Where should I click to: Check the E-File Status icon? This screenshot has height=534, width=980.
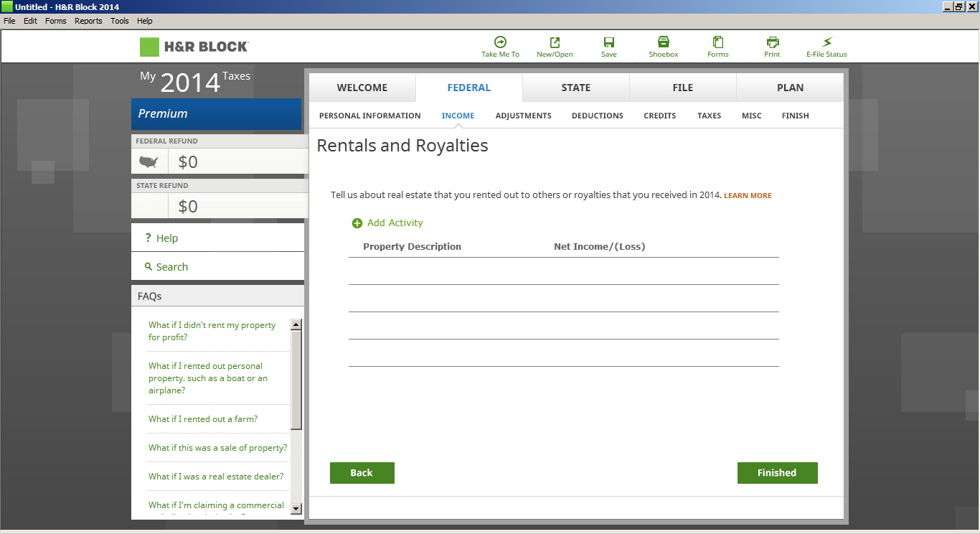tap(826, 42)
